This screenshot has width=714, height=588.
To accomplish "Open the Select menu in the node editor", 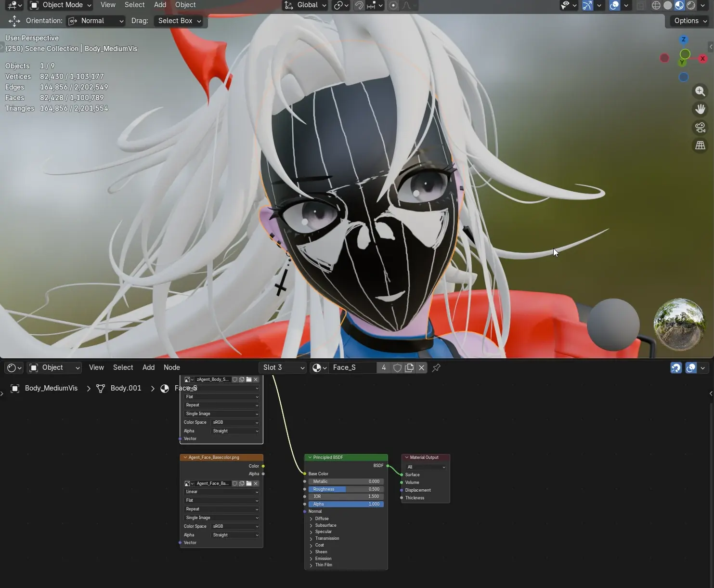I will [x=123, y=367].
